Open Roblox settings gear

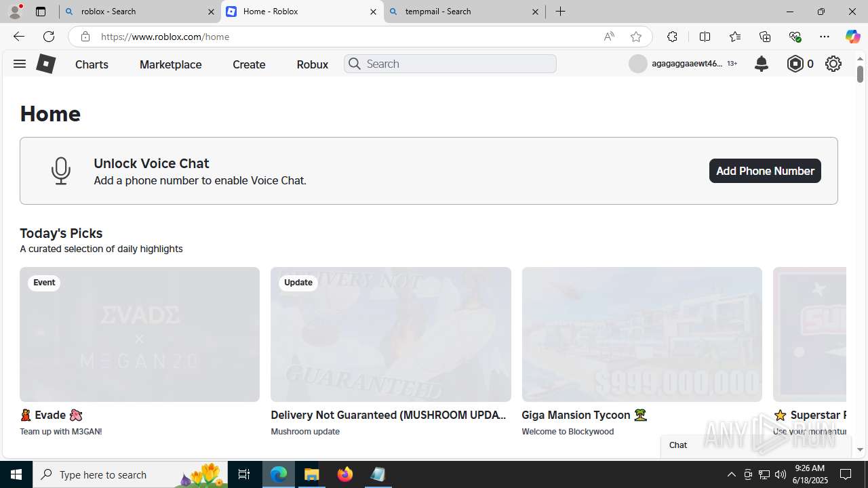tap(833, 64)
